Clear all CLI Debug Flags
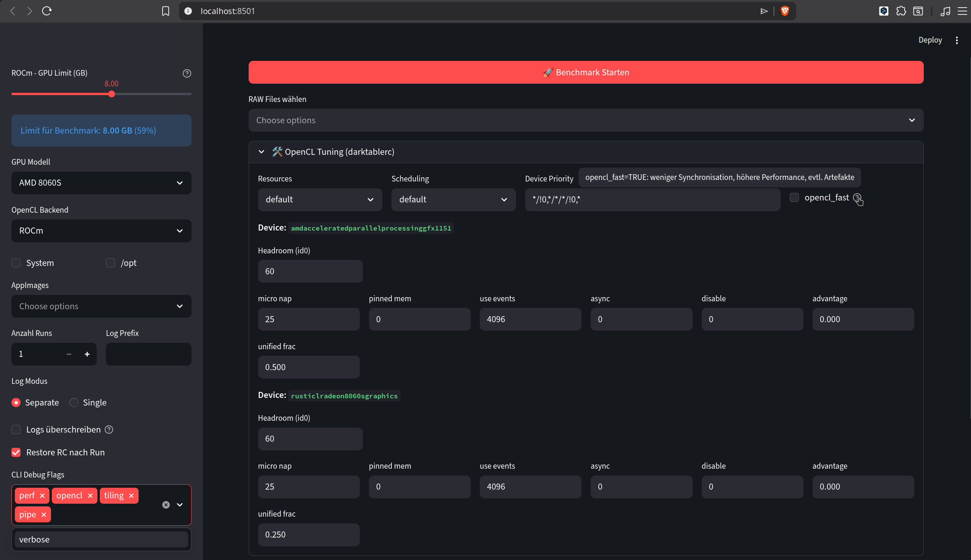This screenshot has width=971, height=560. pos(166,504)
